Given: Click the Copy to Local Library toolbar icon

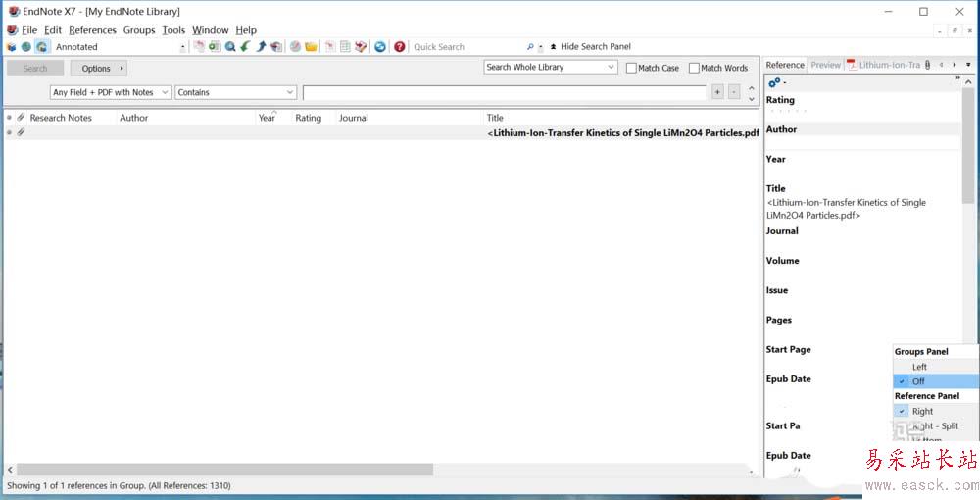Looking at the screenshot, I should click(x=199, y=47).
